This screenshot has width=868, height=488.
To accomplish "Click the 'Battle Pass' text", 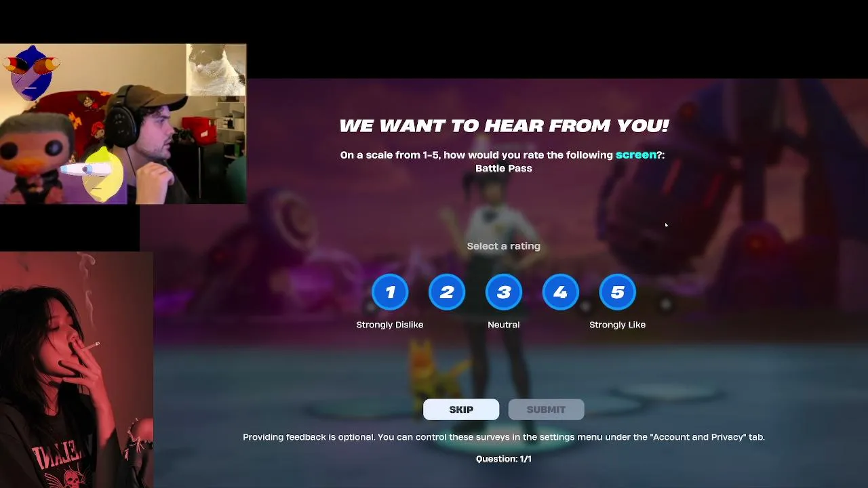I will coord(504,168).
